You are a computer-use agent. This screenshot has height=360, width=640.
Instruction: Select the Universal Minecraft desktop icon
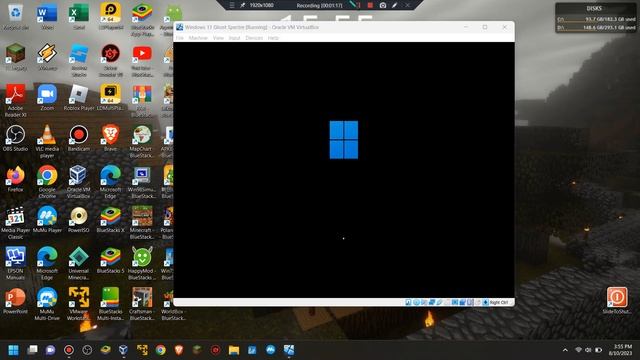pos(79,263)
